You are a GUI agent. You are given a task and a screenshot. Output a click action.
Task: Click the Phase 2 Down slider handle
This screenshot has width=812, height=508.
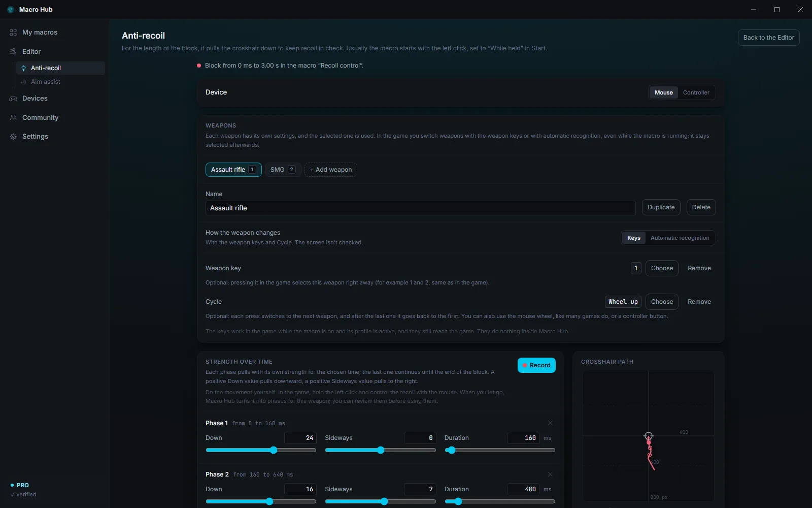click(x=269, y=501)
